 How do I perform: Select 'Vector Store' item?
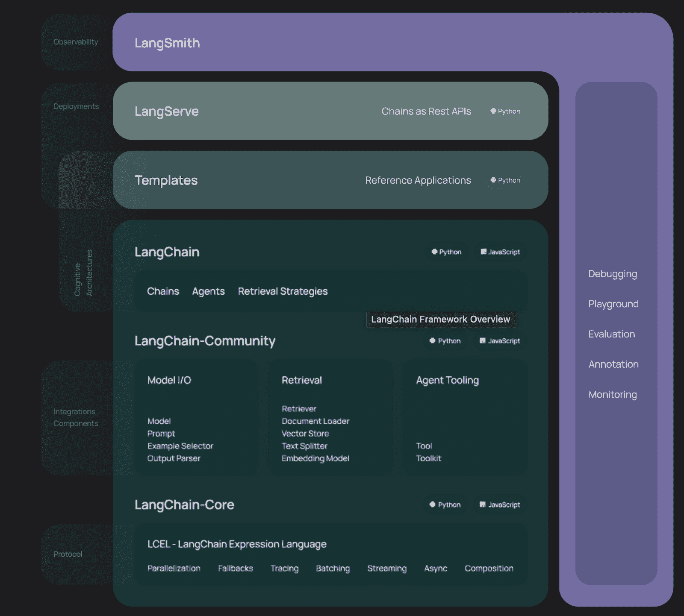(x=305, y=434)
